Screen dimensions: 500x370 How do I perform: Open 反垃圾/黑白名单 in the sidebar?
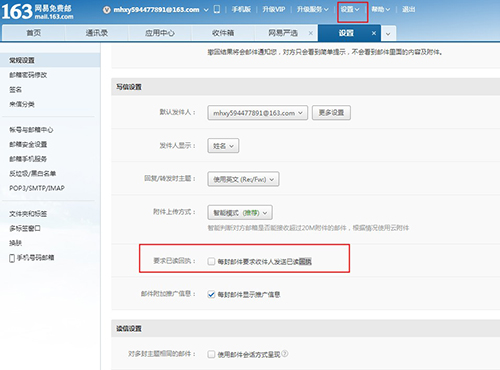coord(32,173)
